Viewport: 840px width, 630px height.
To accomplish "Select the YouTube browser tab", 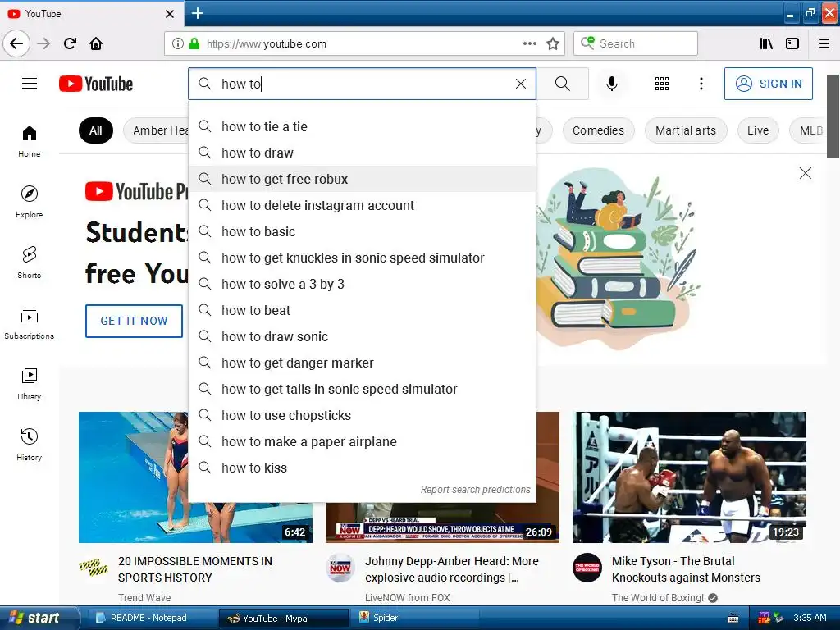I will (x=91, y=14).
